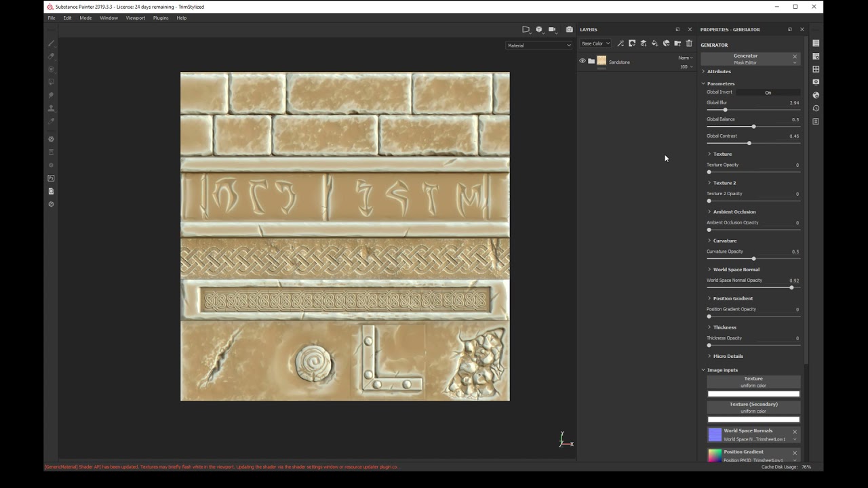Hide the Sandstone layer with eye icon
Screen dimensions: 868x488
point(582,61)
